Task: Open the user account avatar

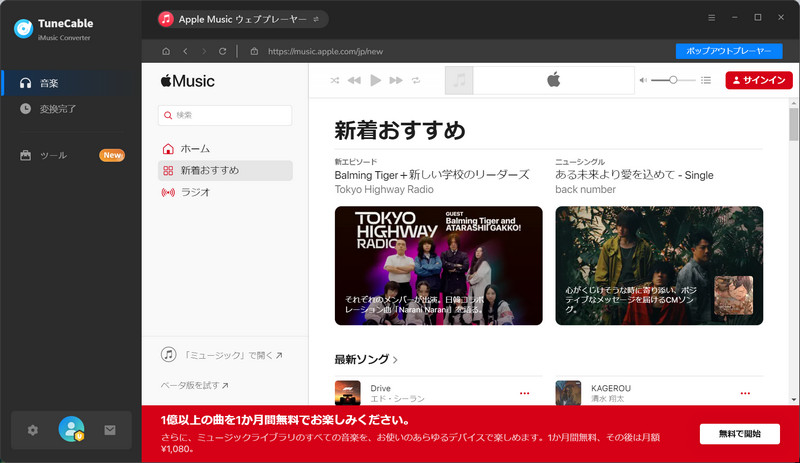Action: [x=71, y=429]
